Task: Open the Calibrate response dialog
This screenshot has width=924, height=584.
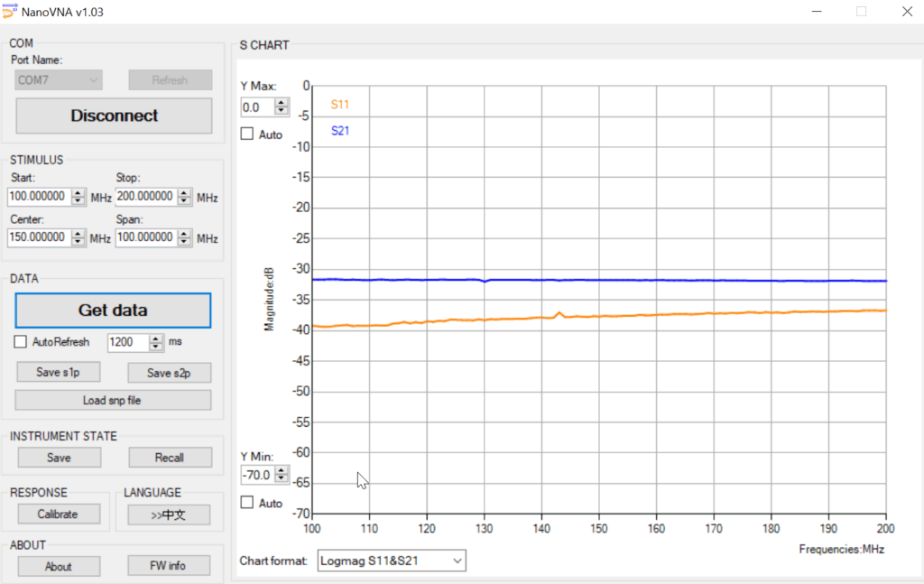Action: click(57, 514)
